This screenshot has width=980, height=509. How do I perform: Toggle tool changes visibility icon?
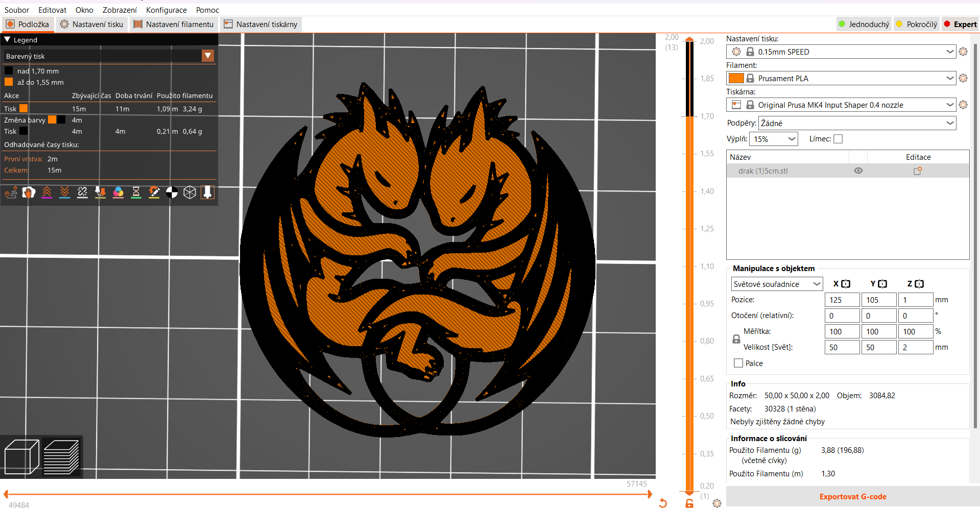pos(100,192)
